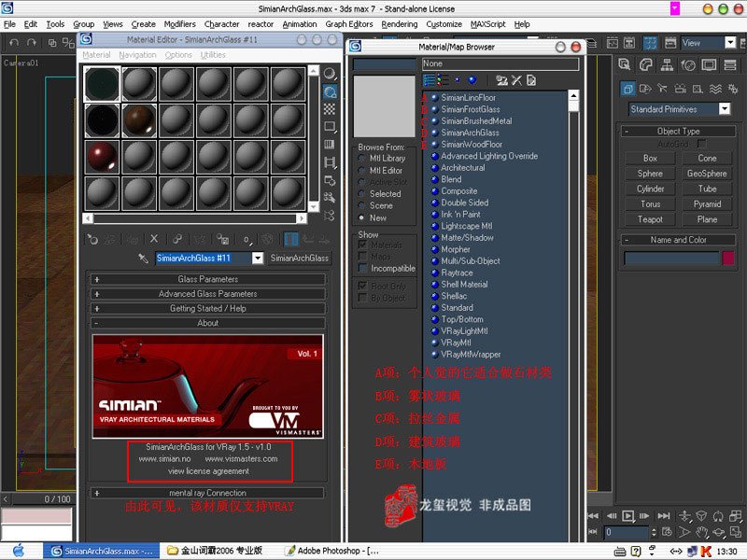Screen dimensions: 747x560
Task: Switch browser to View List icon
Action: (x=429, y=80)
